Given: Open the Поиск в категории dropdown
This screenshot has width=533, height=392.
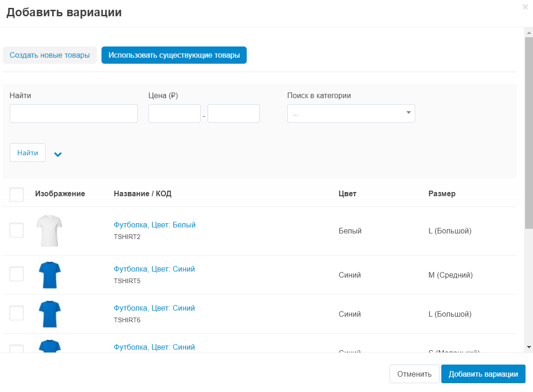Looking at the screenshot, I should (x=351, y=113).
